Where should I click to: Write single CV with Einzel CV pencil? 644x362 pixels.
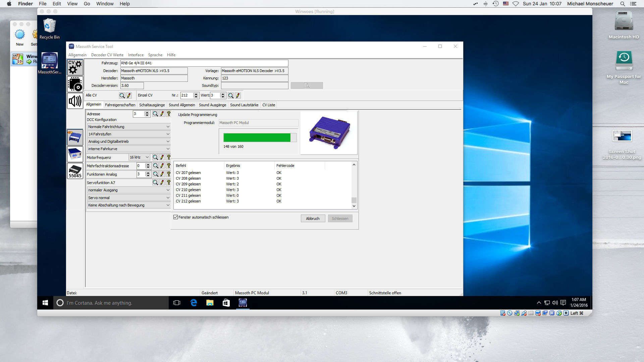click(238, 96)
